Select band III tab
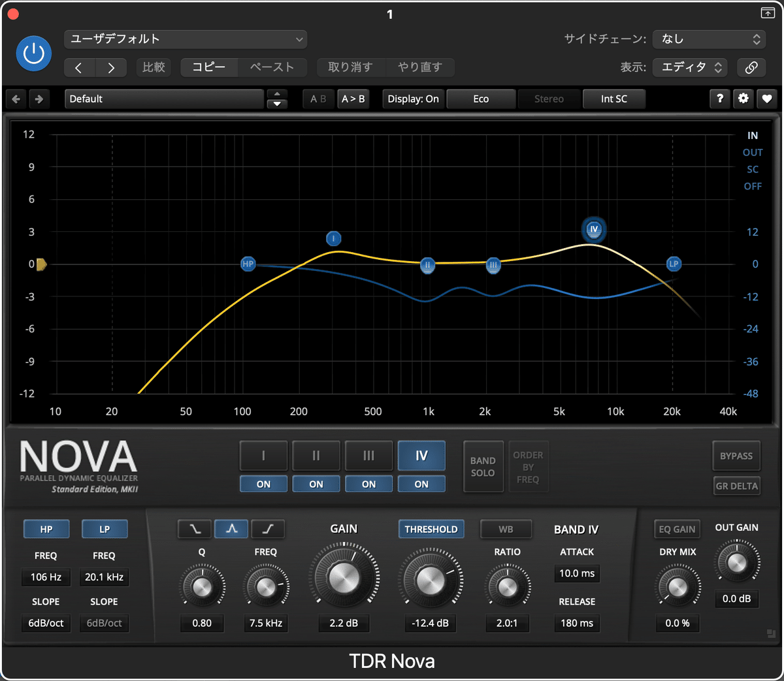Screen dimensions: 784x681 (369, 456)
